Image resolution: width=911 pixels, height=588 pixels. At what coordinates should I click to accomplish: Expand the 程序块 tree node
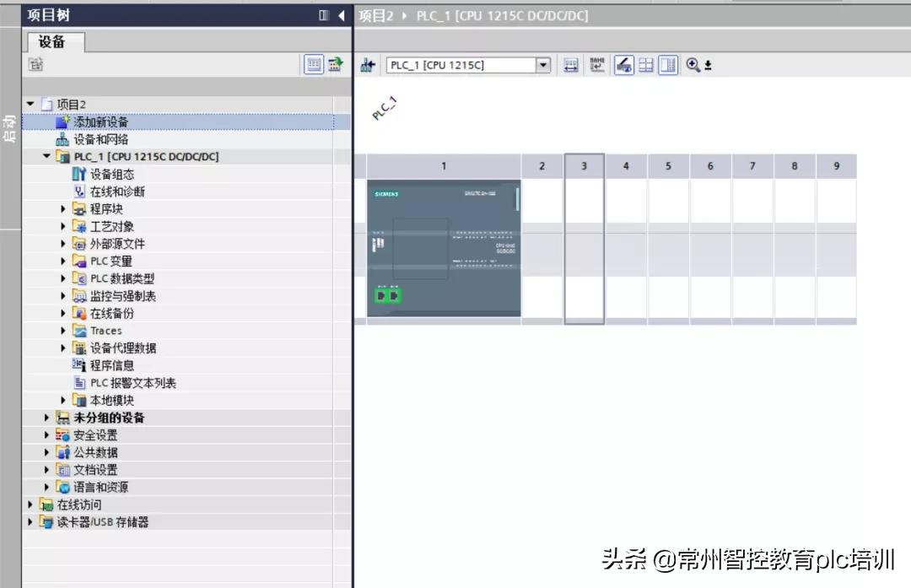tap(62, 208)
